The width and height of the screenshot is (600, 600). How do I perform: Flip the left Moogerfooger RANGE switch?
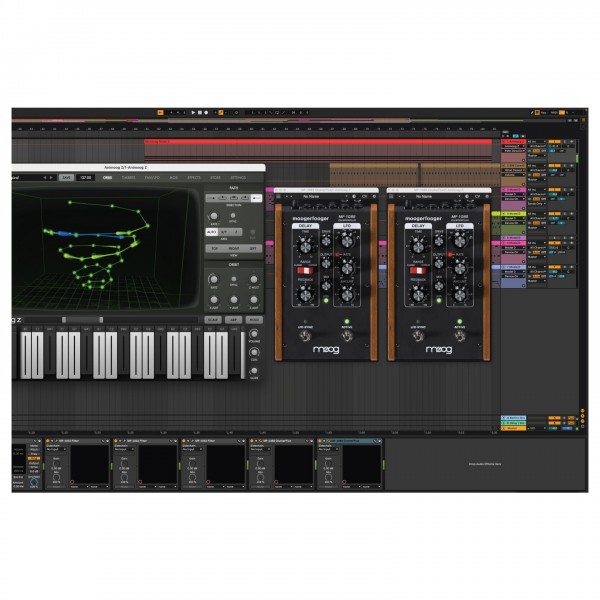tap(305, 271)
